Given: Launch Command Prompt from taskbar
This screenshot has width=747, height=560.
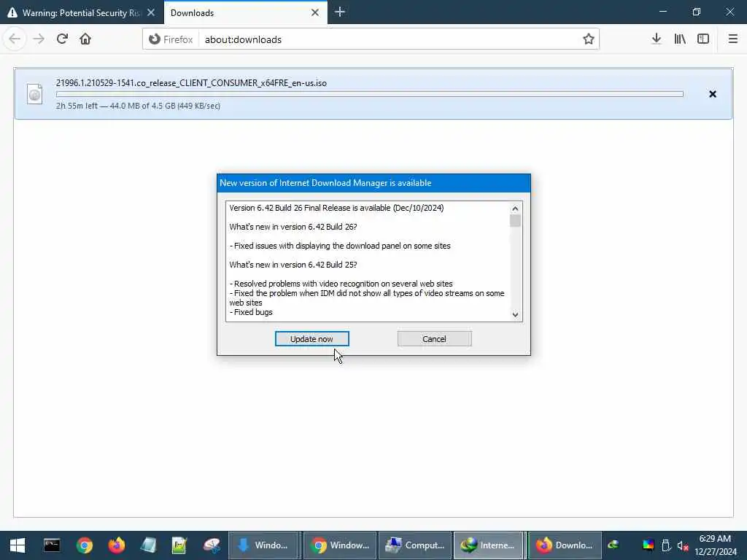Looking at the screenshot, I should click(x=52, y=545).
